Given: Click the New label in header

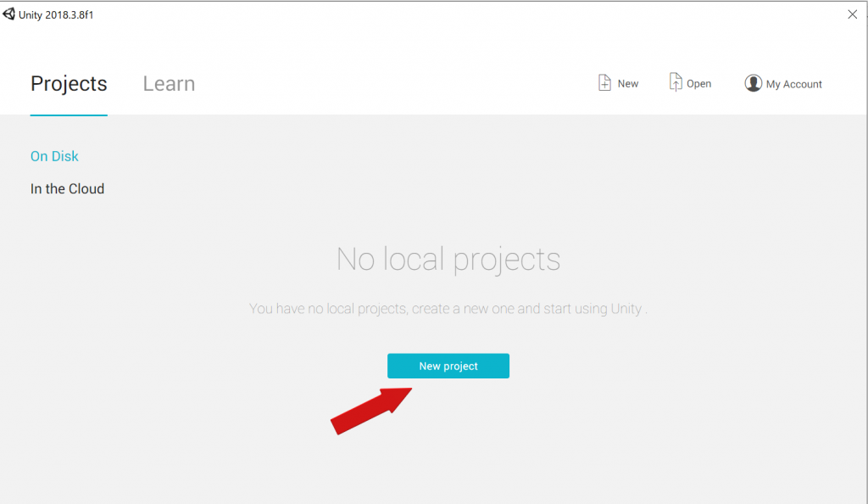Looking at the screenshot, I should point(628,84).
